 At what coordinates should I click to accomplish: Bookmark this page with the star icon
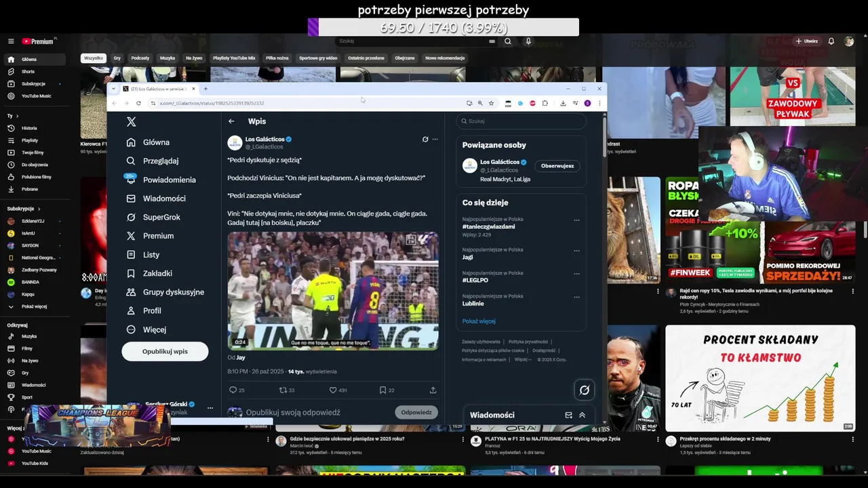point(491,103)
